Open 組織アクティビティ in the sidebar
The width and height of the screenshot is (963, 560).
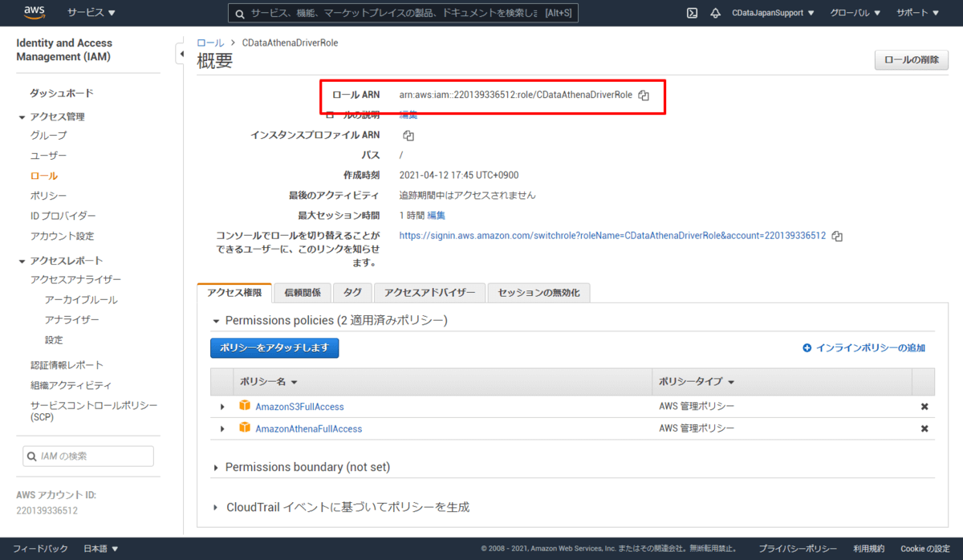point(71,386)
